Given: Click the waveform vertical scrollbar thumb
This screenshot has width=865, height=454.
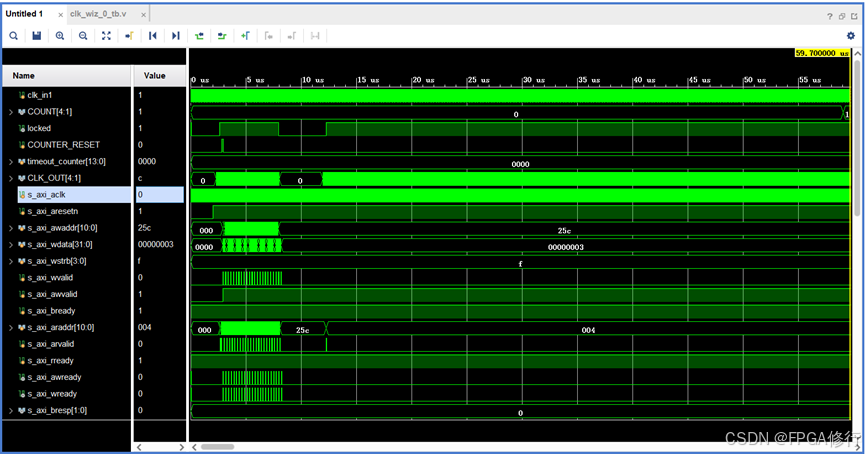Looking at the screenshot, I should (857, 138).
